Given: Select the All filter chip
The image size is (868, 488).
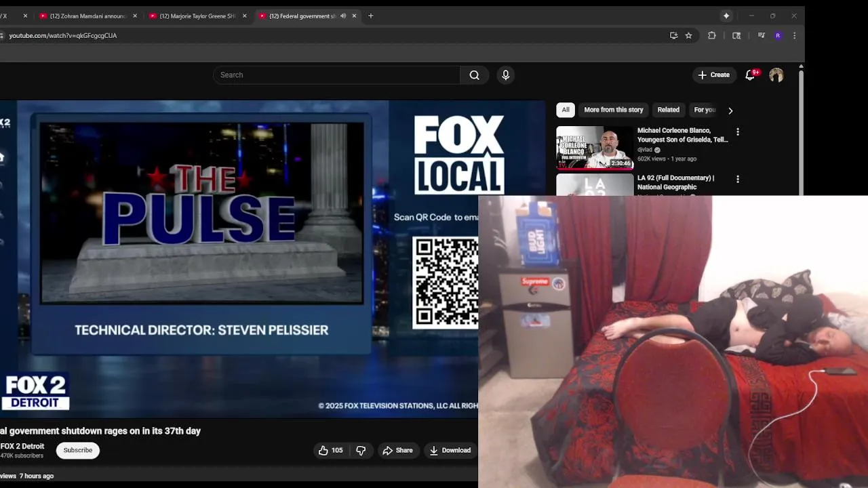Looking at the screenshot, I should point(566,110).
